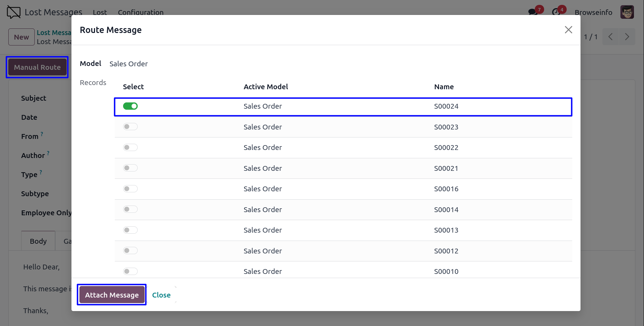The image size is (644, 326).
Task: Open the chat messages notification icon
Action: pyautogui.click(x=533, y=12)
